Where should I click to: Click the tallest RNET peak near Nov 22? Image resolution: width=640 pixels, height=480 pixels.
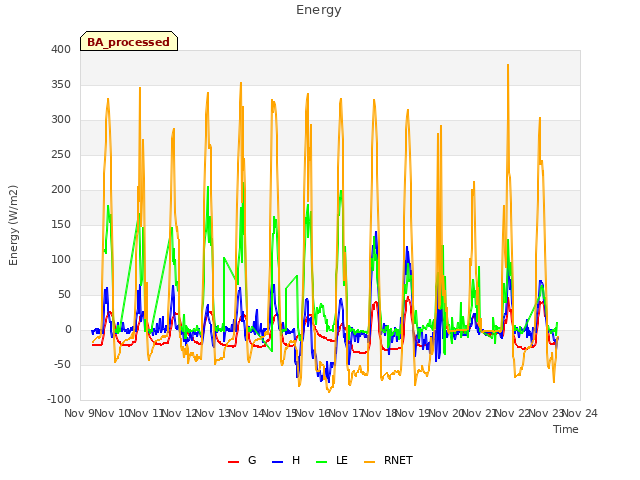click(508, 65)
